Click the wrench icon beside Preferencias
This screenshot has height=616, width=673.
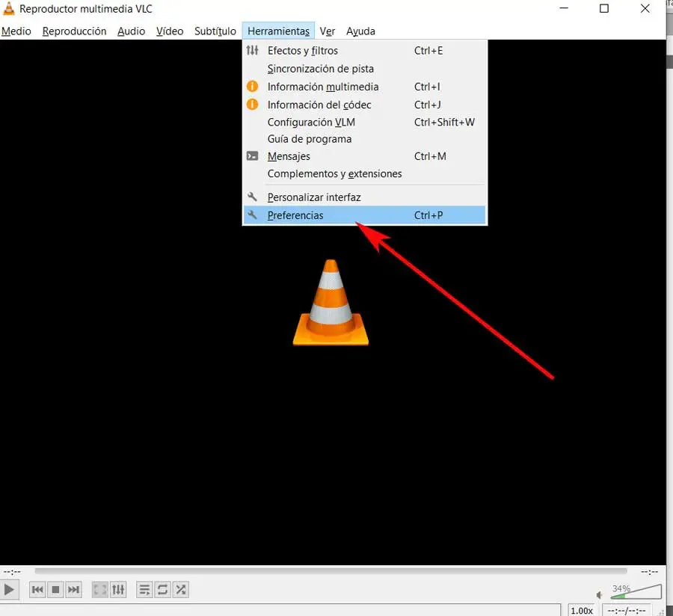coord(253,215)
